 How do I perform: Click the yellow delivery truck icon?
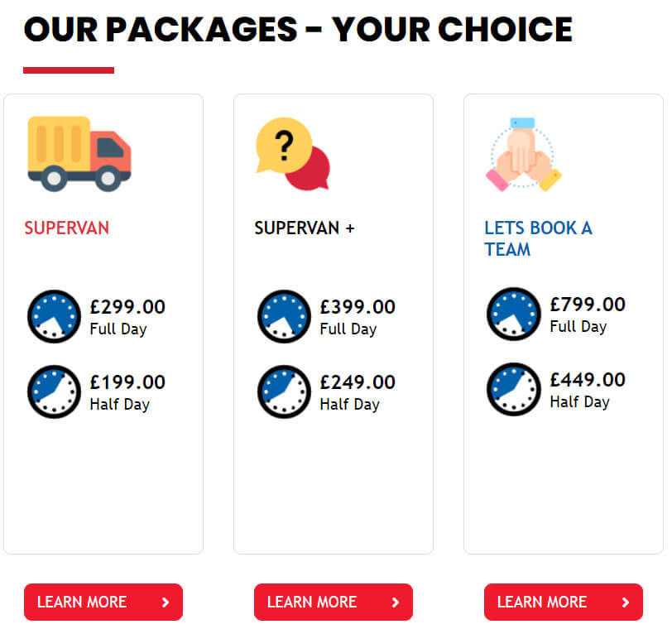(x=79, y=154)
